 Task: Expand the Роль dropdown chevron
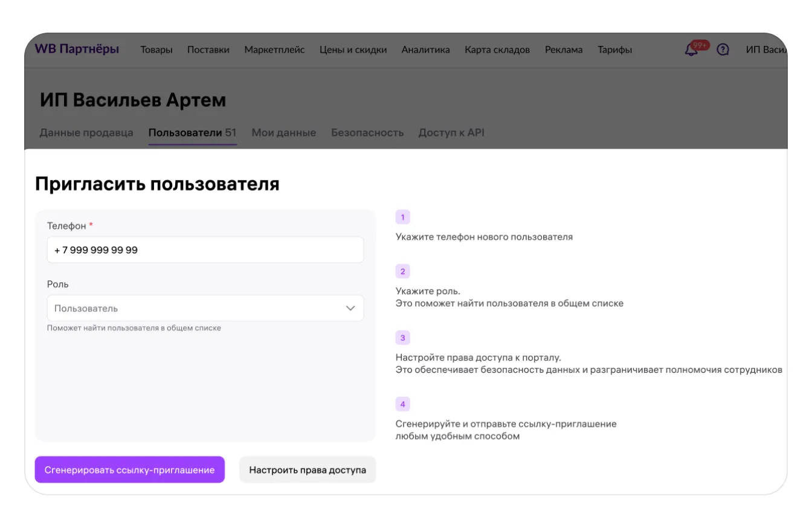(x=350, y=308)
